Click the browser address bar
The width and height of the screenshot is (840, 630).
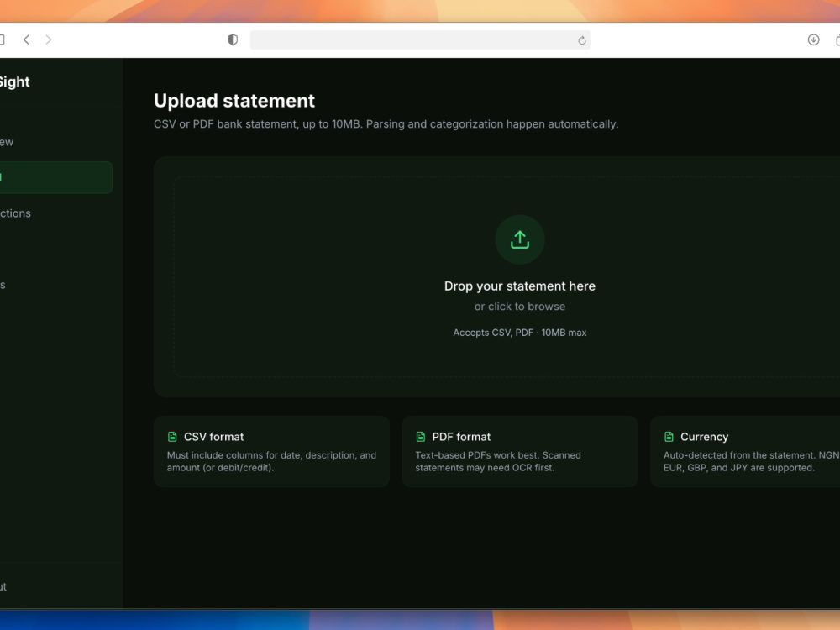tap(420, 40)
